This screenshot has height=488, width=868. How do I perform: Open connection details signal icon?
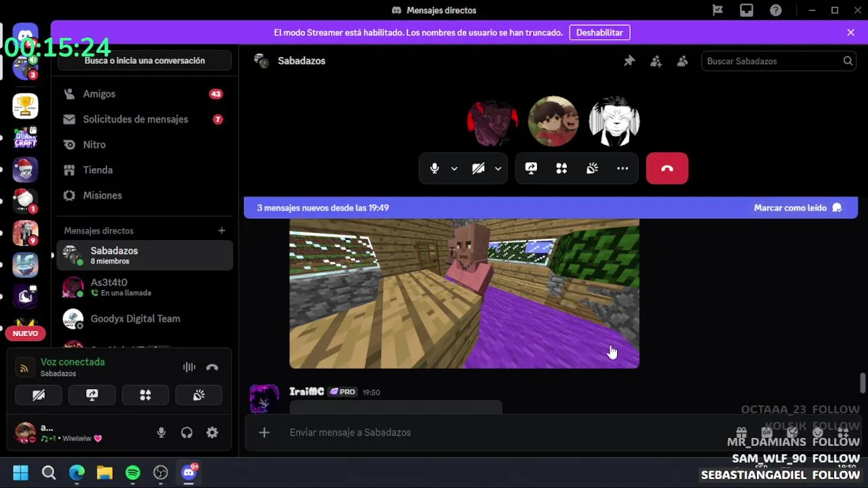tap(24, 368)
